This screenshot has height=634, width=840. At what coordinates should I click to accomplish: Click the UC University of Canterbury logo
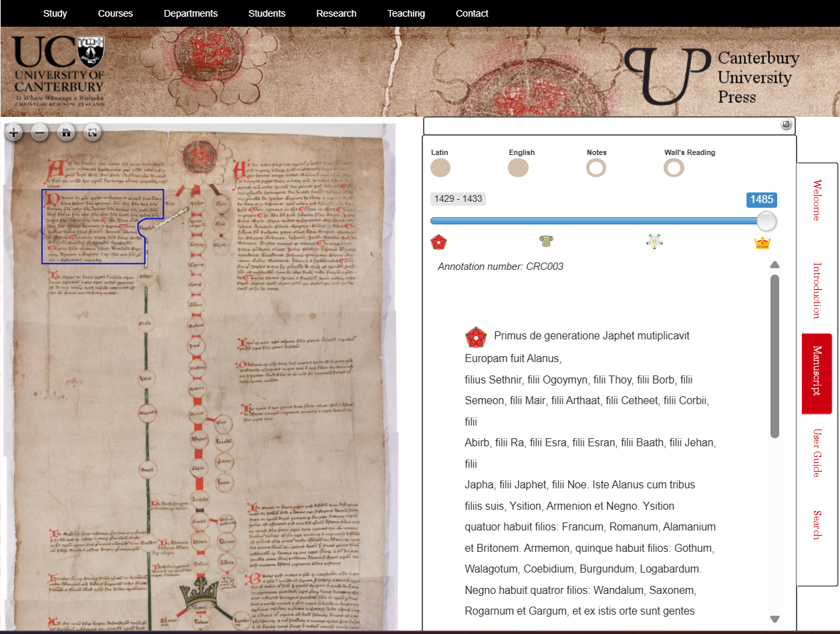59,72
